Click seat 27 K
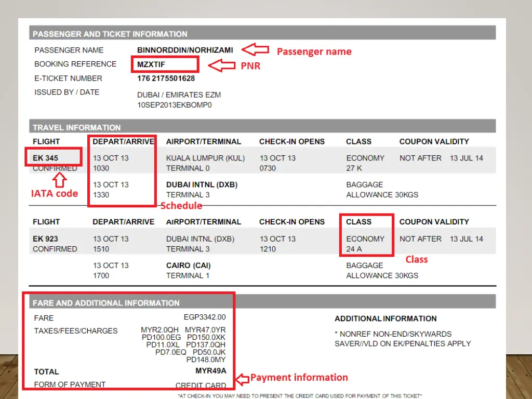 tap(354, 168)
